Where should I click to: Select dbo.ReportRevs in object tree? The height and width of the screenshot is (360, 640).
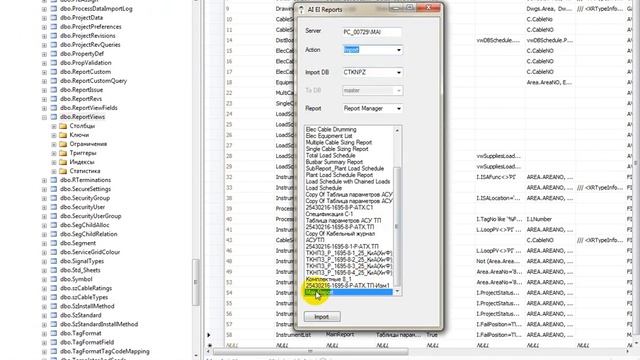pyautogui.click(x=81, y=99)
